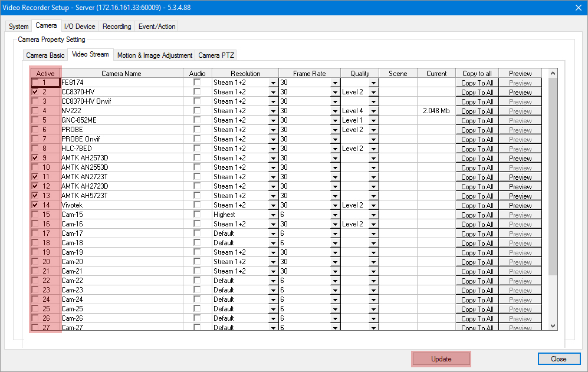The height and width of the screenshot is (372, 588).
Task: Open Resolution dropdown for CC8370-HV row 2
Action: (x=273, y=93)
